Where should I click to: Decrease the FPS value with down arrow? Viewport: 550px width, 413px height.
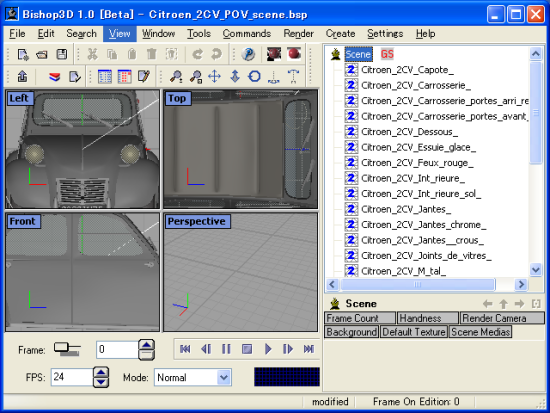(x=101, y=382)
